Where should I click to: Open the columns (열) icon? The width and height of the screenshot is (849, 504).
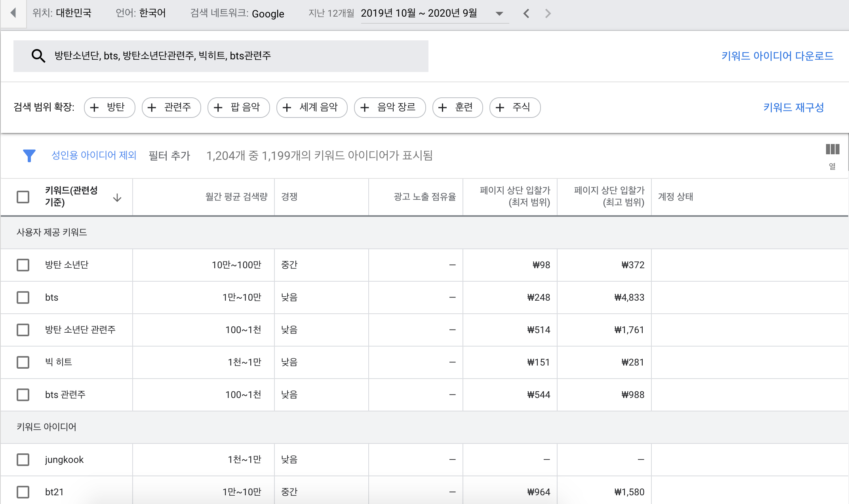[x=832, y=150]
